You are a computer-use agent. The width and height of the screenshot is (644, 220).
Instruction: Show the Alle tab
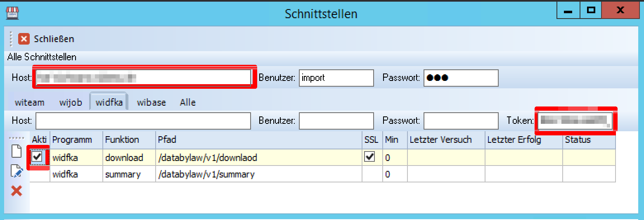[188, 102]
